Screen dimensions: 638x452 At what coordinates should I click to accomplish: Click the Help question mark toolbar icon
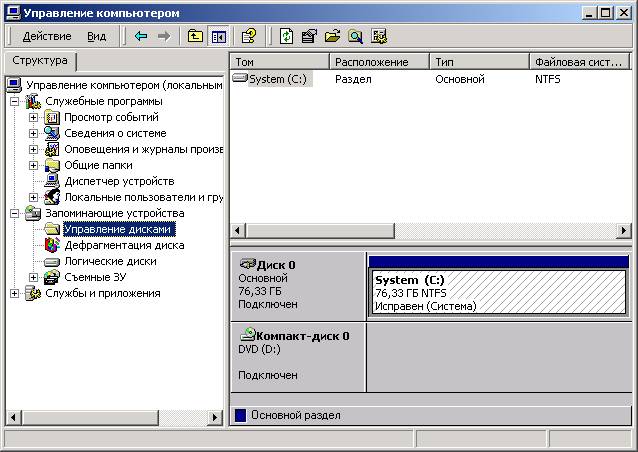click(249, 36)
